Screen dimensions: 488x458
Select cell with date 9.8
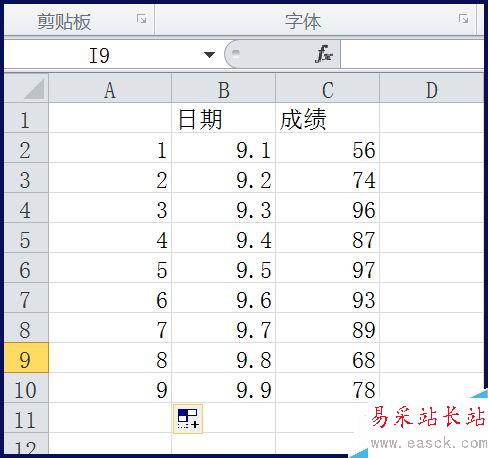click(224, 358)
